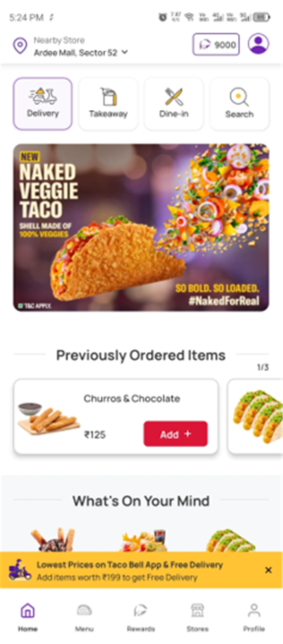
Task: Open the Naked Veggie Taco banner
Action: pos(141,228)
